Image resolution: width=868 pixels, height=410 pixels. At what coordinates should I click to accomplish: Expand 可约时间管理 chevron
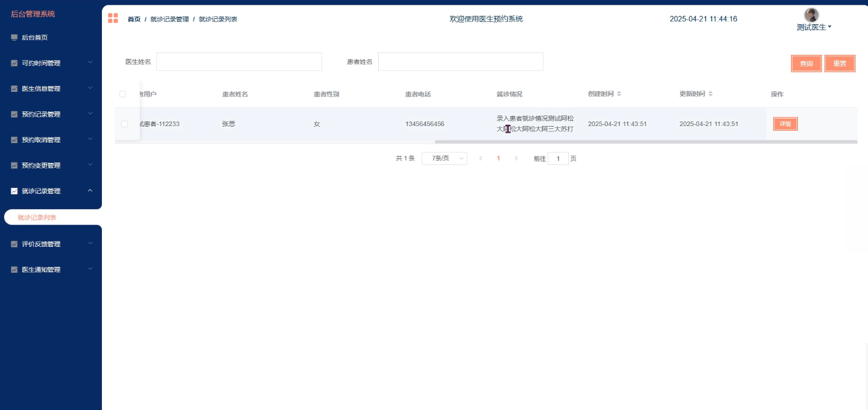[x=90, y=62]
